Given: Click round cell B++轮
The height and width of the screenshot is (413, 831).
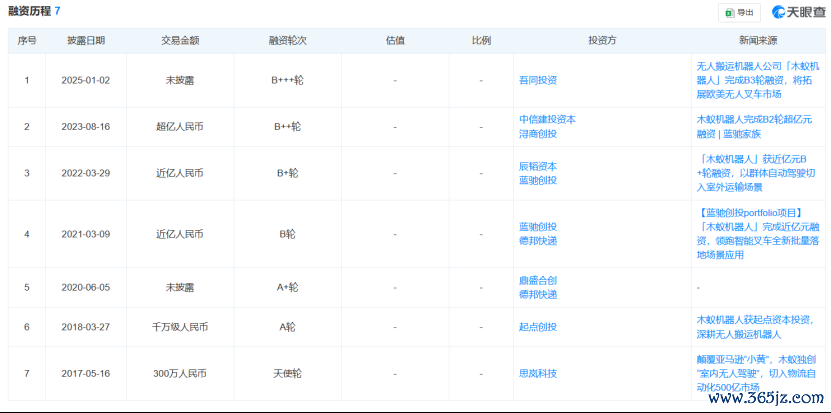Looking at the screenshot, I should pos(288,127).
